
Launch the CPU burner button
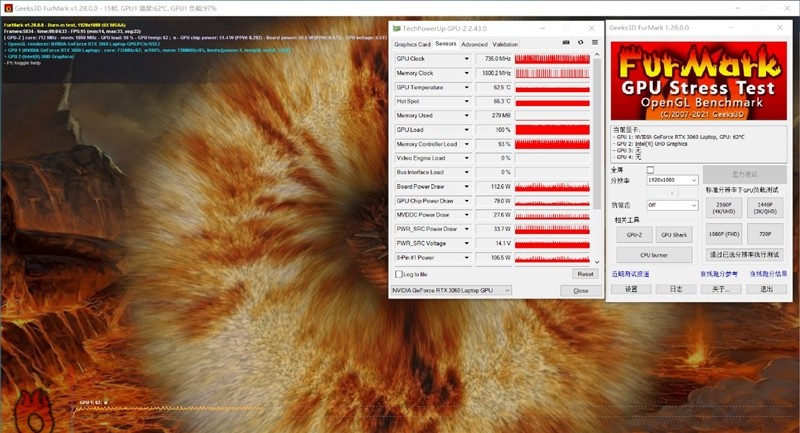[x=654, y=254]
